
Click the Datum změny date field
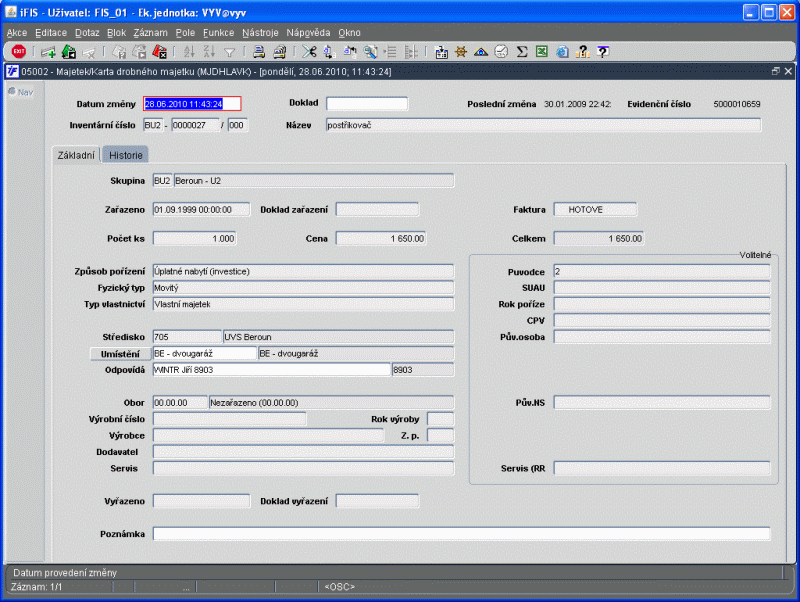192,104
